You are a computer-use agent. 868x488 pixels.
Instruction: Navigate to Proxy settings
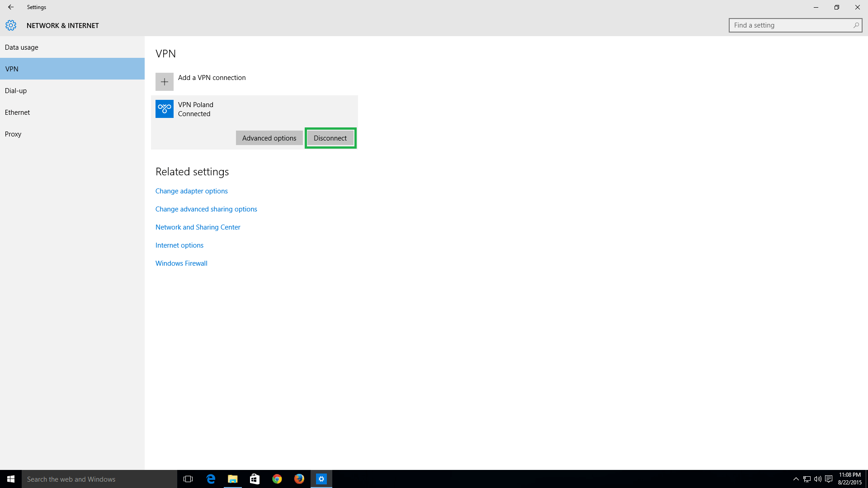[x=13, y=133]
